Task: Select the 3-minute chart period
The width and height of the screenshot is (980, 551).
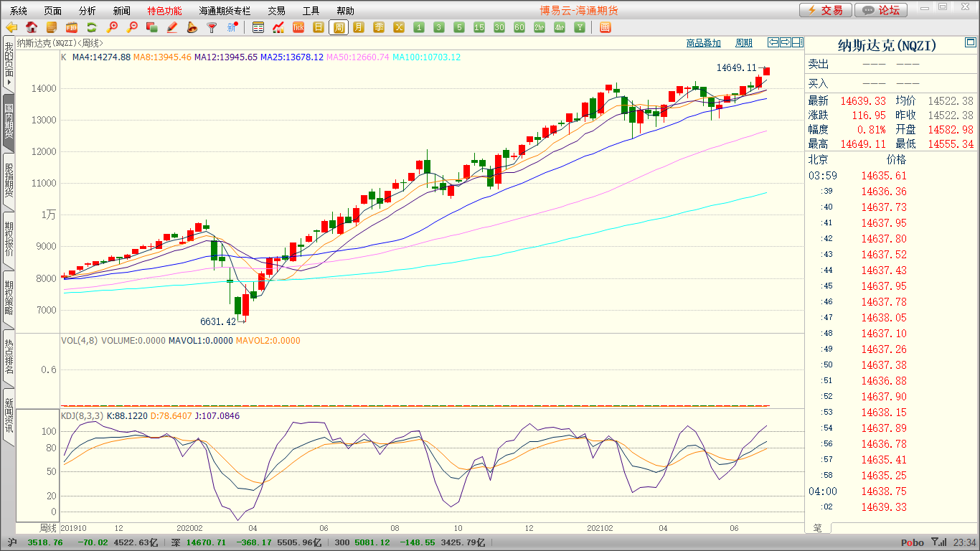Action: [439, 27]
